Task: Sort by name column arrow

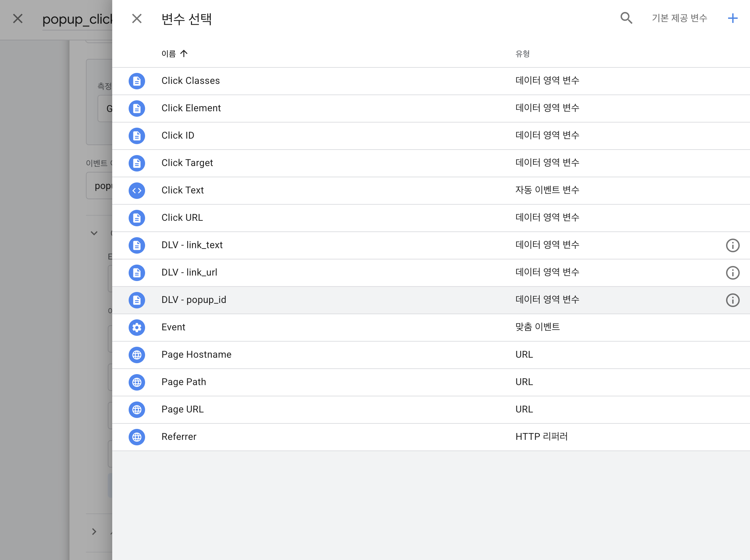Action: tap(184, 54)
